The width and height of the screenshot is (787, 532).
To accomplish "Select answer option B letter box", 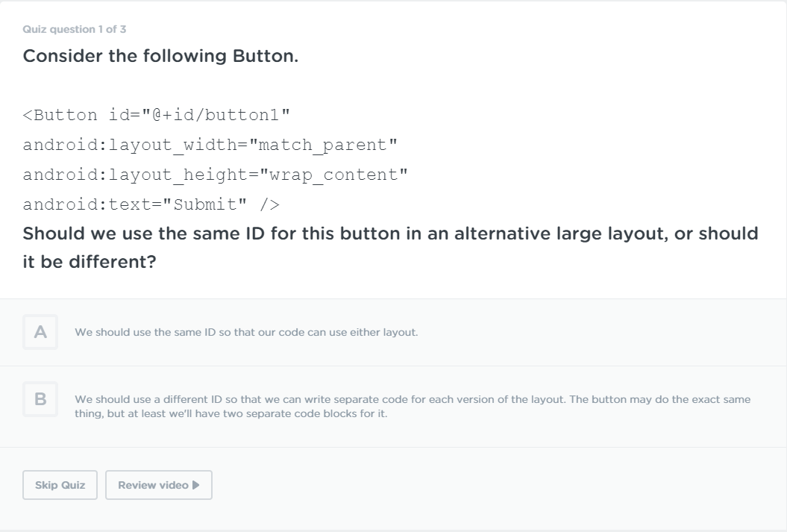I will (40, 399).
